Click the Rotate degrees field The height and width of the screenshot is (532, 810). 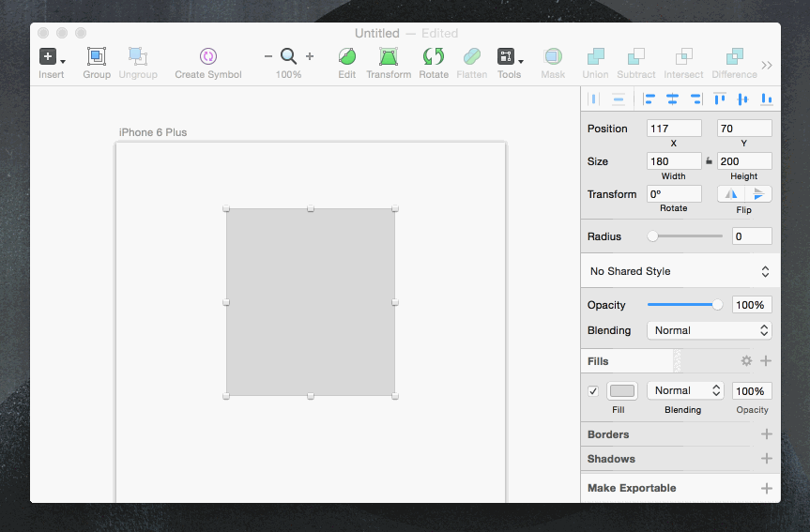(x=674, y=193)
